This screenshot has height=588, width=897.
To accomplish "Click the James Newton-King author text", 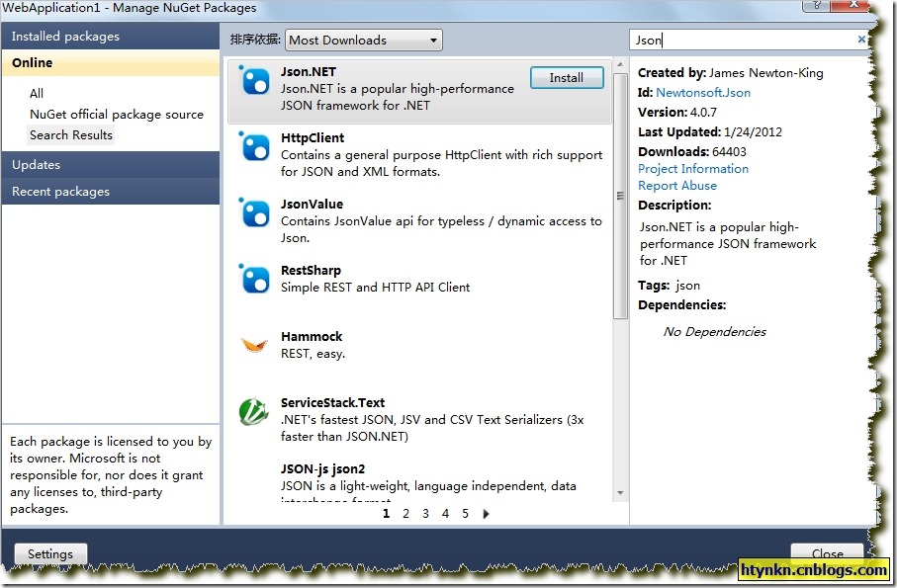I will coord(766,72).
